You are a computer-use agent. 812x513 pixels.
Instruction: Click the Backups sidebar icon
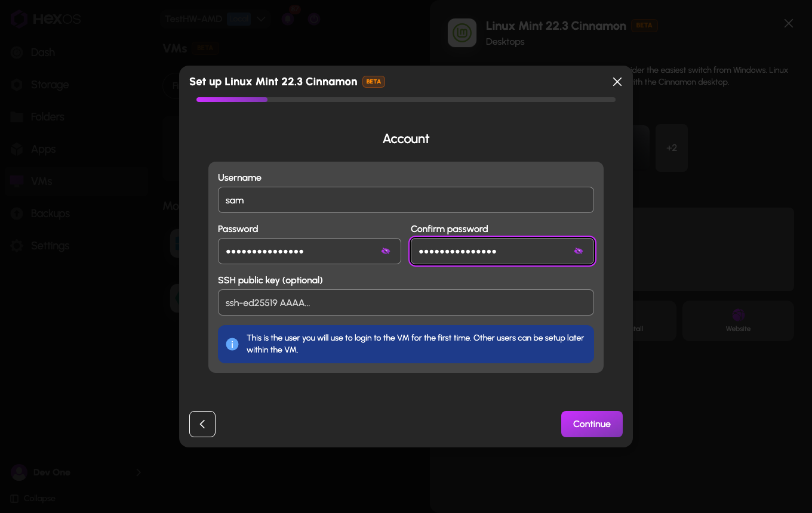17,214
